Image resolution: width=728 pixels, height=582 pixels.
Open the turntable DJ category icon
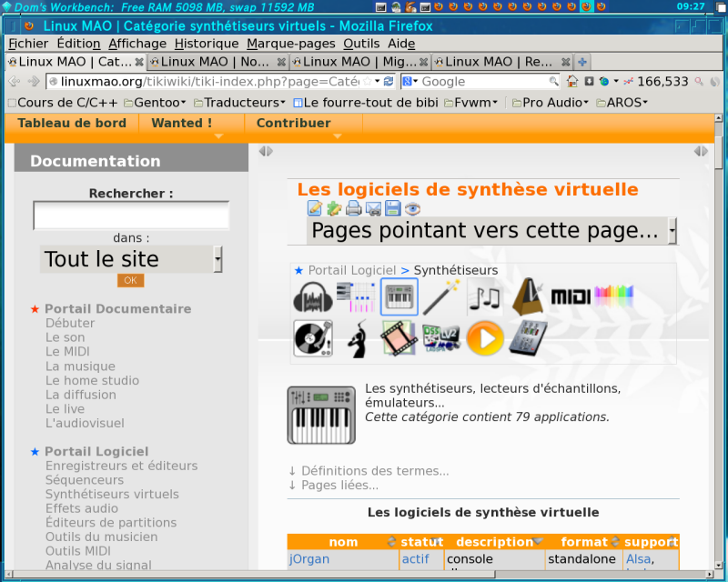(x=313, y=338)
